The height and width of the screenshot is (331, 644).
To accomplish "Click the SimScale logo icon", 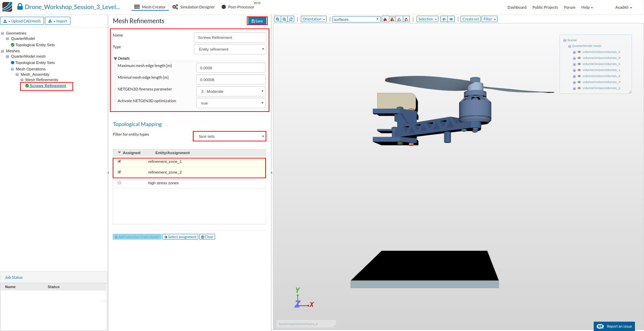I will (x=7, y=7).
